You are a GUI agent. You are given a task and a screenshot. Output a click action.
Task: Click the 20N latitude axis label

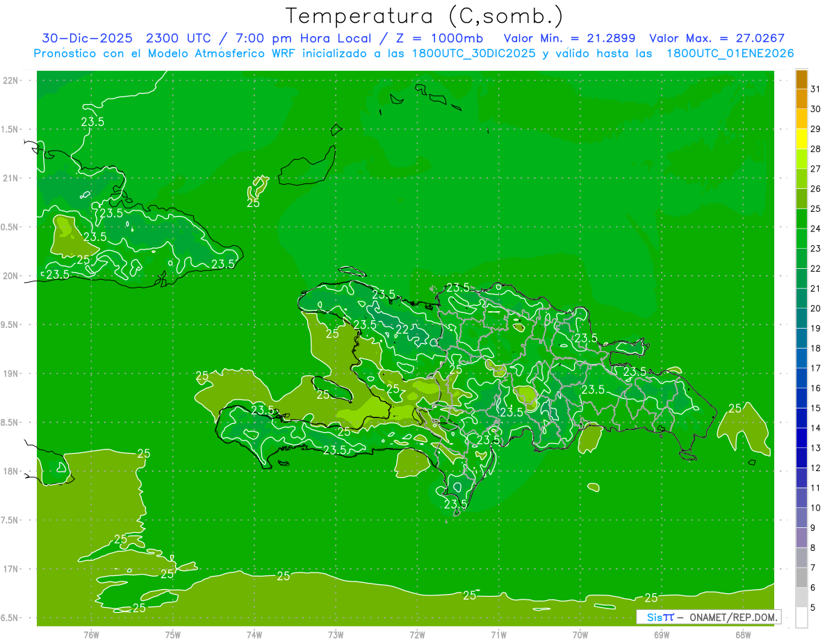pyautogui.click(x=10, y=276)
